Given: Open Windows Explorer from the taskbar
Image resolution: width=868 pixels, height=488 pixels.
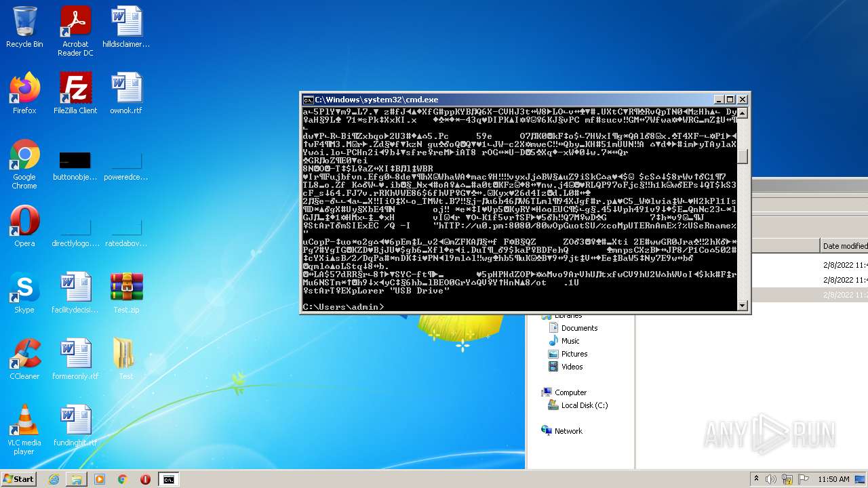Looking at the screenshot, I should pos(77,479).
